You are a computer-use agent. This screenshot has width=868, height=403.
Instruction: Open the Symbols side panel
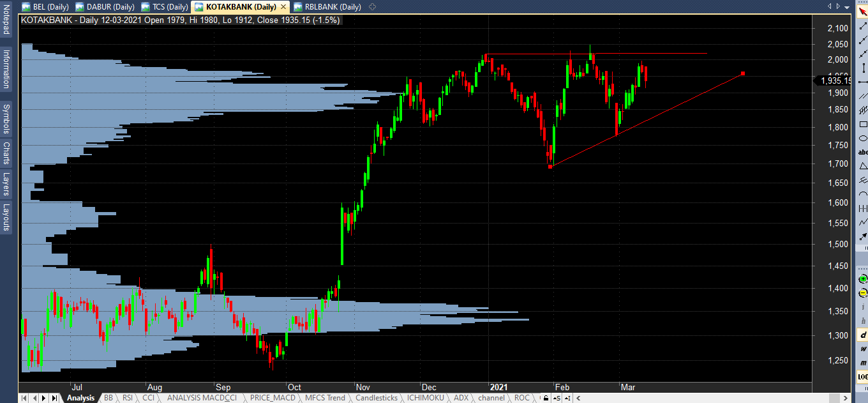click(x=6, y=119)
